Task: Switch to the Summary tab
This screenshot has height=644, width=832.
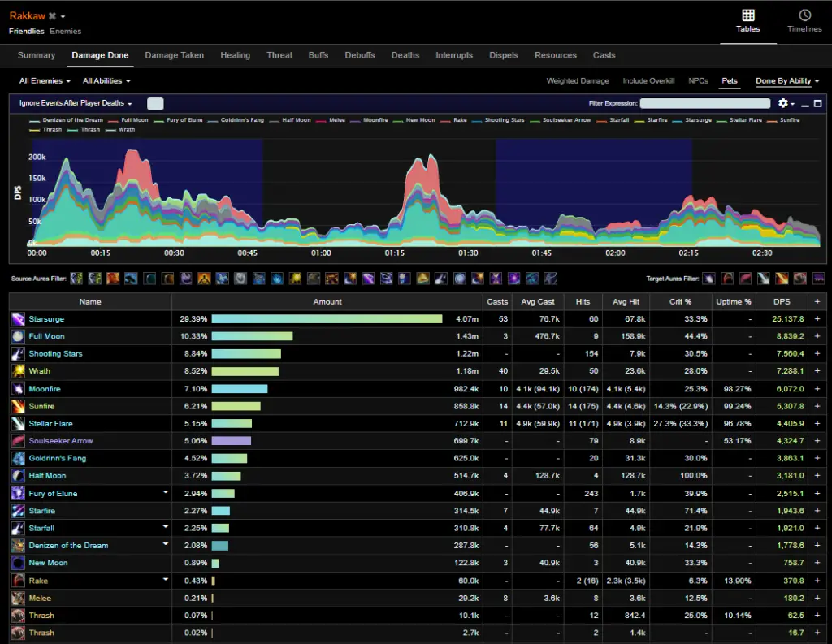Action: click(36, 55)
